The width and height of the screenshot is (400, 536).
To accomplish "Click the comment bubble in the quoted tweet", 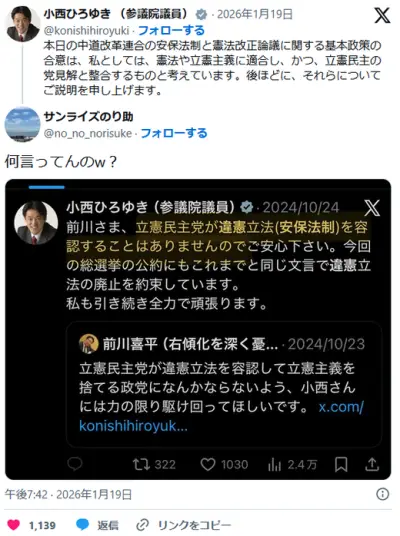I will pyautogui.click(x=75, y=464).
